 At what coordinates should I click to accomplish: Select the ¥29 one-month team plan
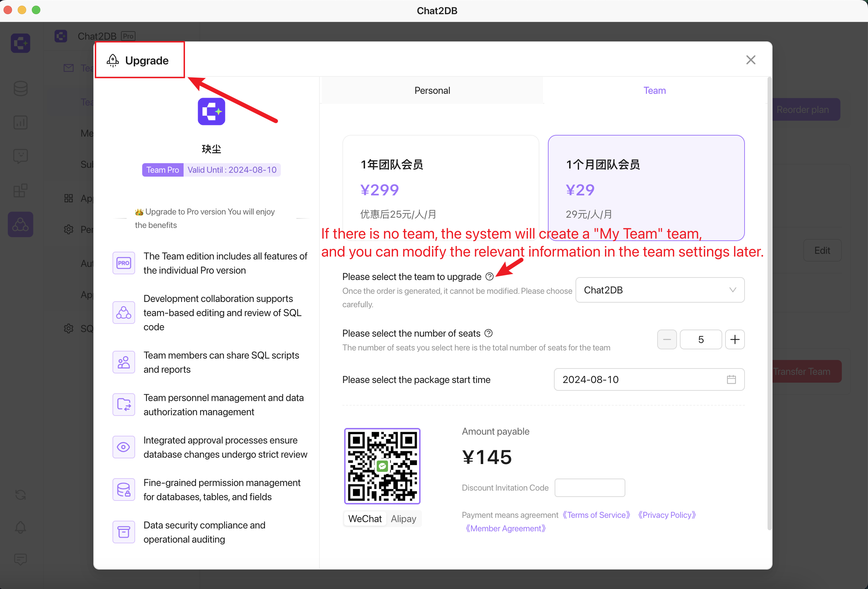coord(646,188)
